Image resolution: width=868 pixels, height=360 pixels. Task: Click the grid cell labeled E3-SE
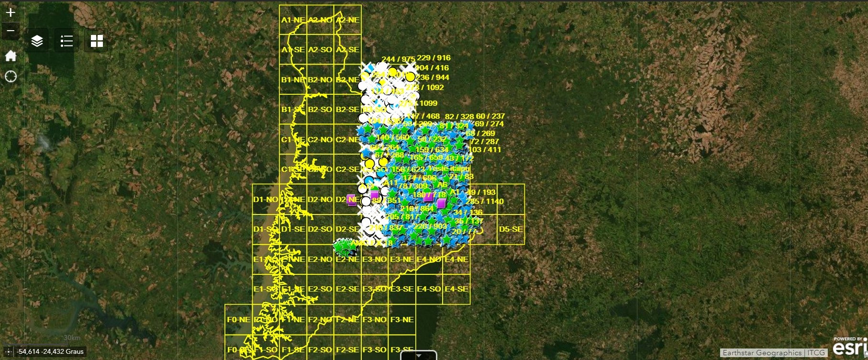pyautogui.click(x=402, y=289)
